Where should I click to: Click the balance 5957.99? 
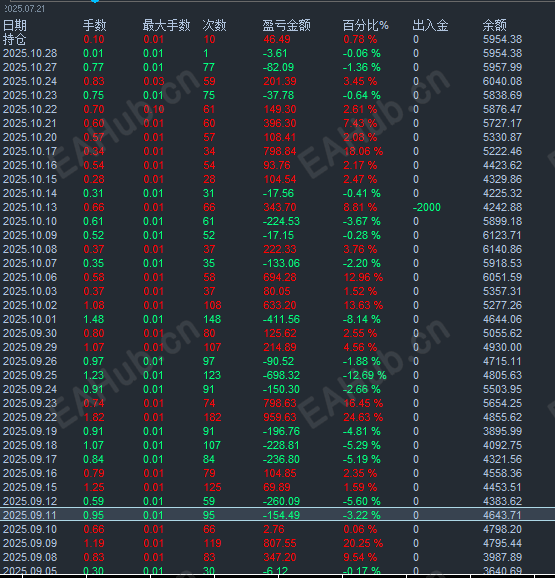pyautogui.click(x=503, y=67)
